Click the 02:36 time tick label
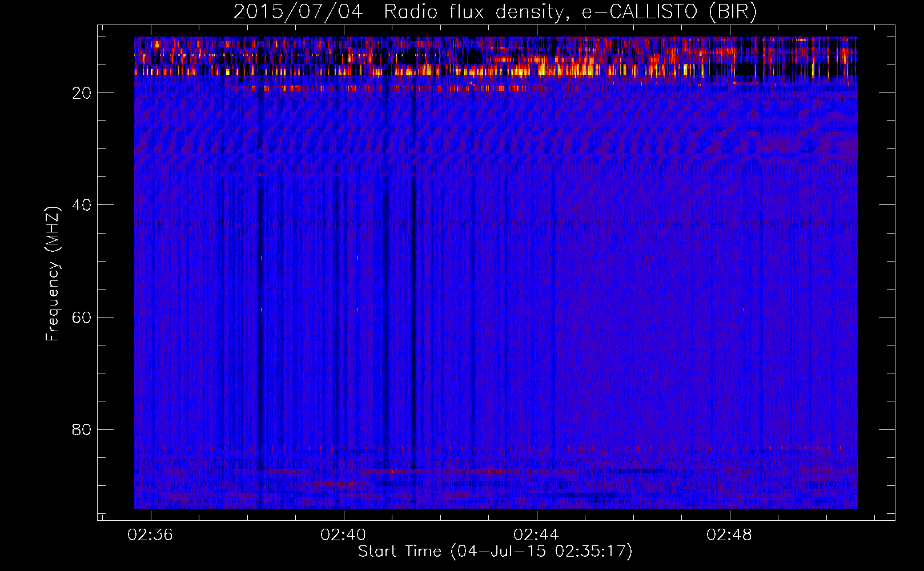 click(x=150, y=535)
